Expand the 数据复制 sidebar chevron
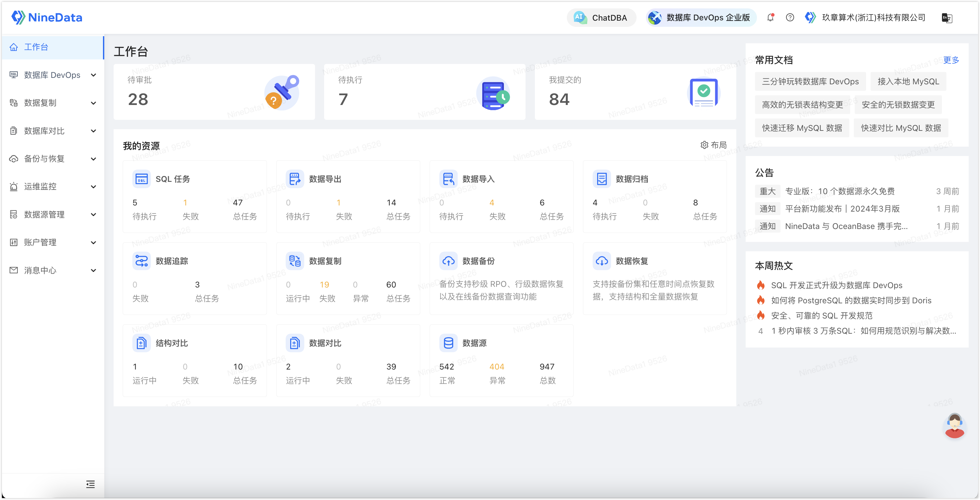The image size is (980, 500). [x=93, y=103]
